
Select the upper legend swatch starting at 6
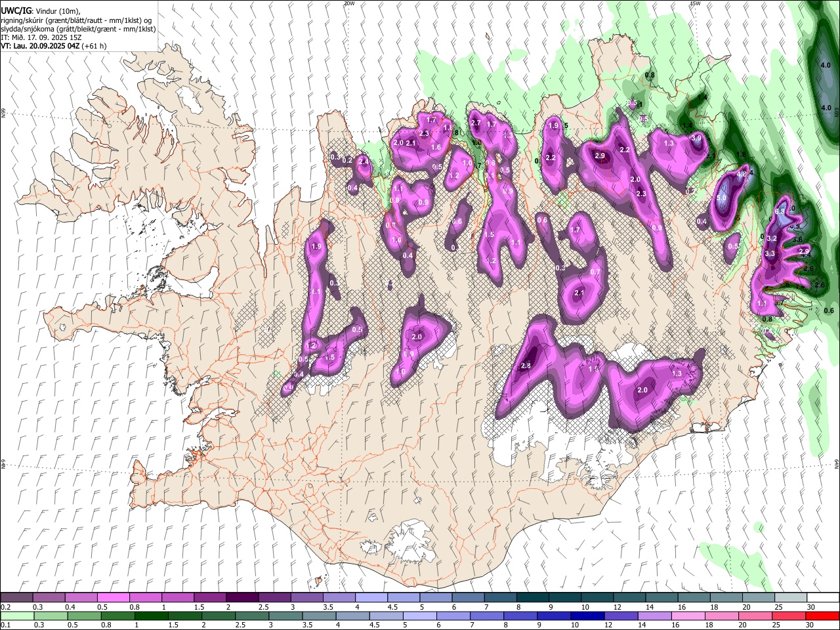tap(468, 597)
